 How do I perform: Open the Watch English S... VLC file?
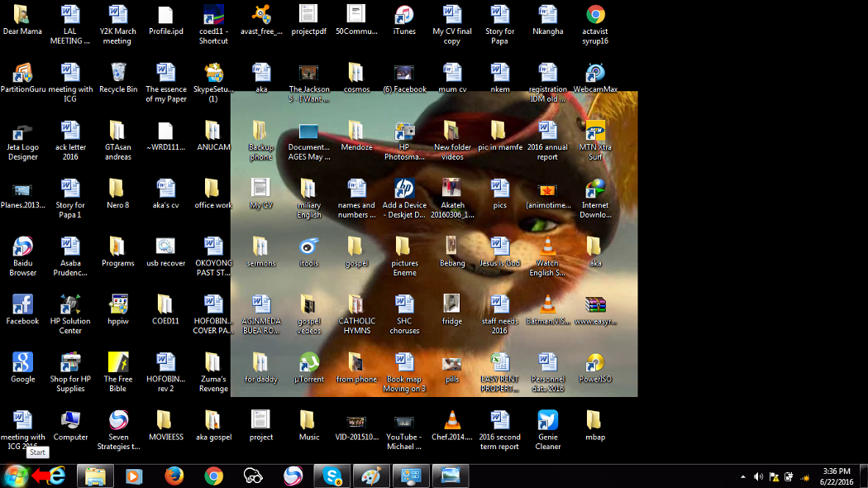[x=547, y=256]
